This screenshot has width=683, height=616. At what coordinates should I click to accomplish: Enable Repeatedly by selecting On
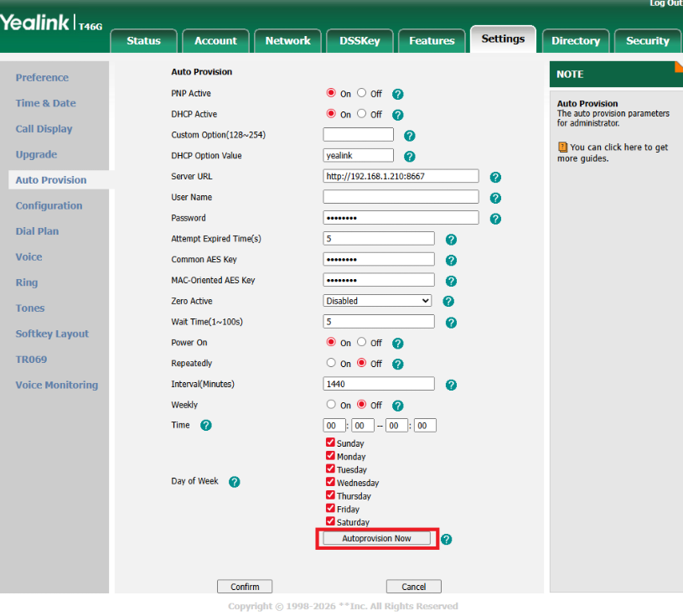(x=332, y=364)
